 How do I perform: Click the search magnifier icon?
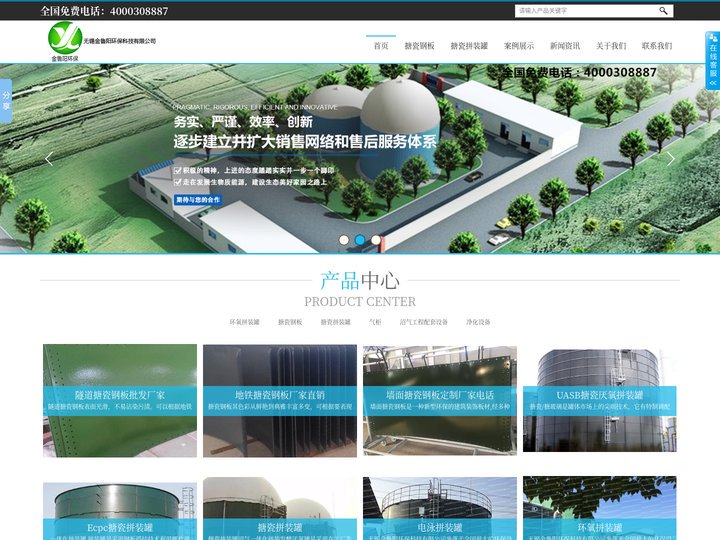point(663,11)
